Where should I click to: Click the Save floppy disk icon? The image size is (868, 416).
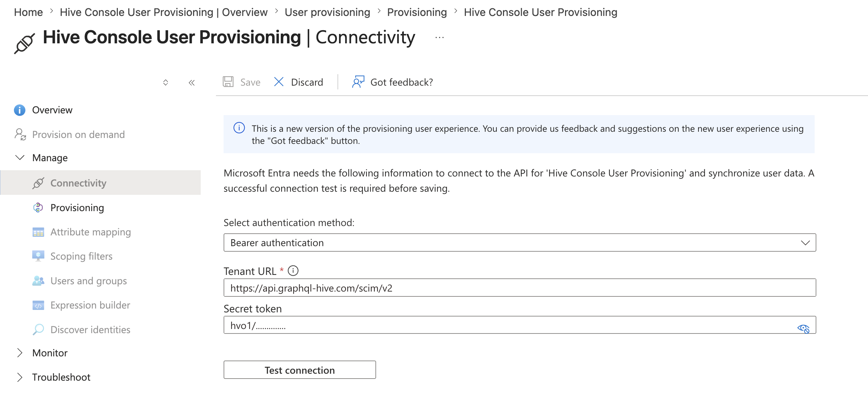(x=228, y=82)
